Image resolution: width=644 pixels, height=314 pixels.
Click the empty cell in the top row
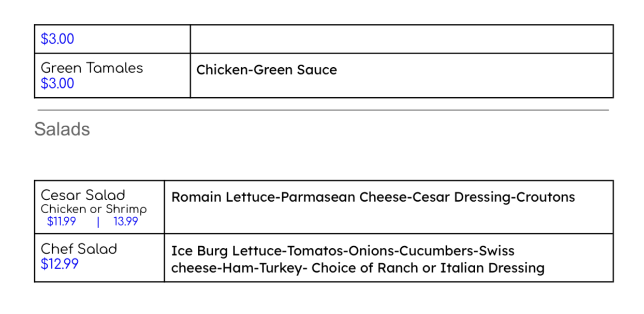click(401, 39)
